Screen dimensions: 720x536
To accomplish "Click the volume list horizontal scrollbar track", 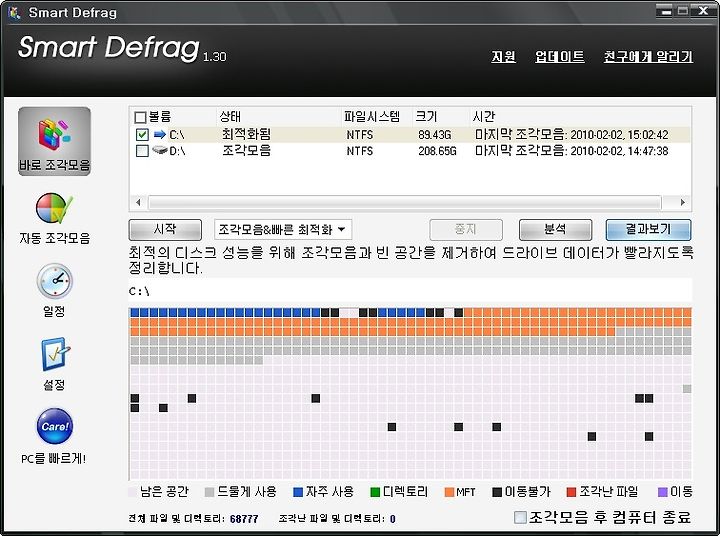I will coord(405,202).
